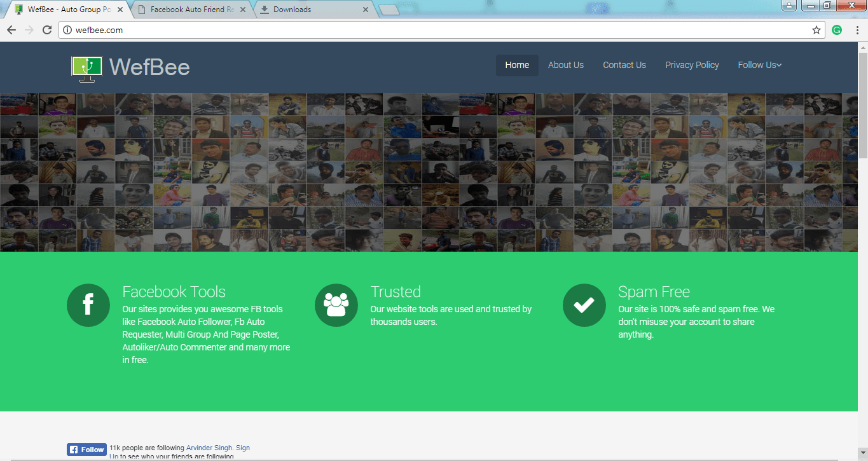Open the About Us page

pyautogui.click(x=566, y=65)
